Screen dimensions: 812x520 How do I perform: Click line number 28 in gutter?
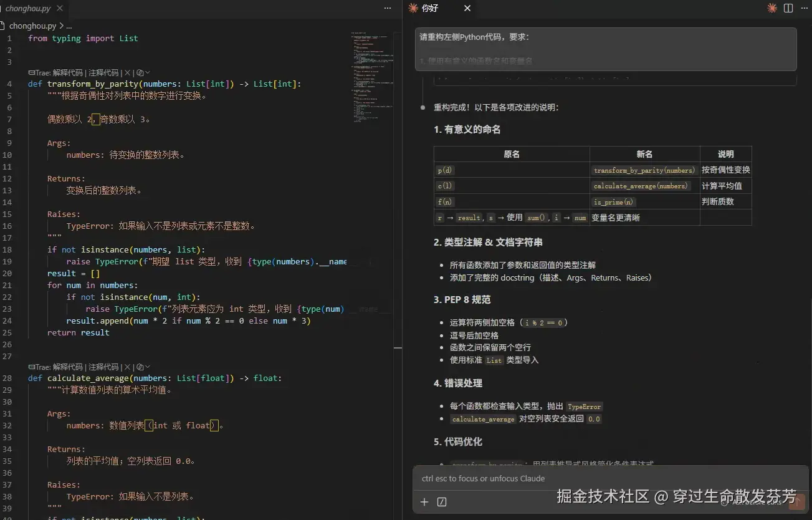coord(7,378)
